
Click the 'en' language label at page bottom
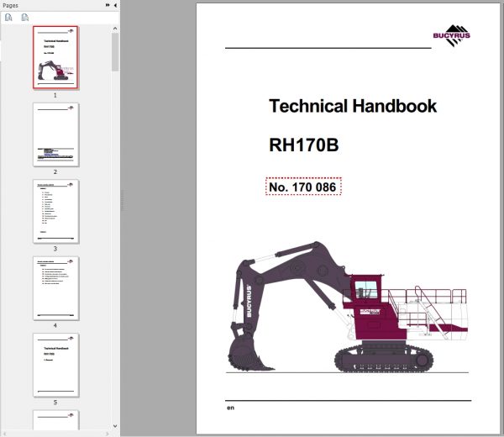(x=230, y=408)
